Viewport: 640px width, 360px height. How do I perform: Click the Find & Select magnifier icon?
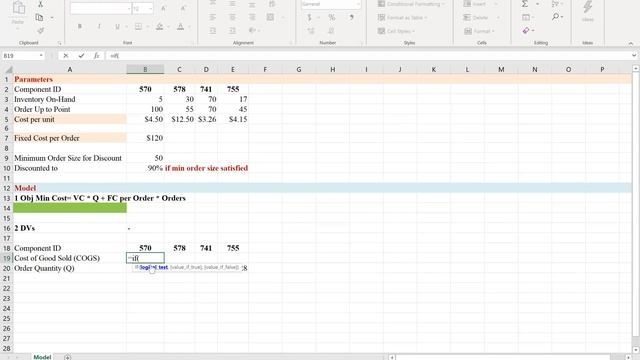coord(556,17)
